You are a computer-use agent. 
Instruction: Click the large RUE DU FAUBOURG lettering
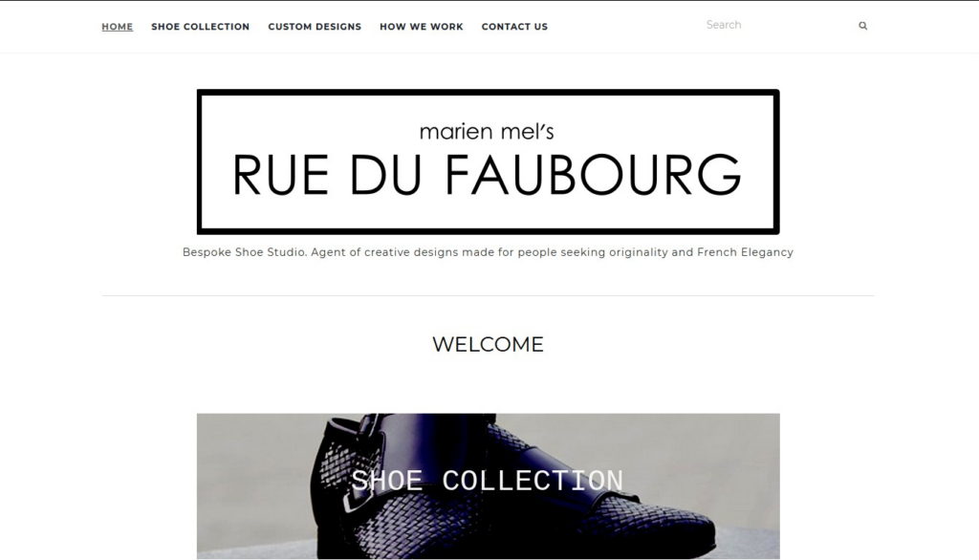[487, 176]
